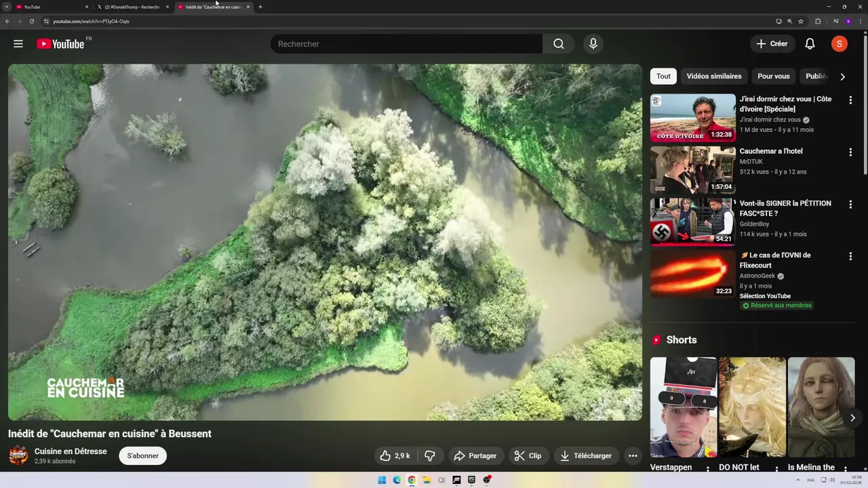Open options for Cauchemar a l'hotel video
The image size is (868, 488).
(850, 152)
